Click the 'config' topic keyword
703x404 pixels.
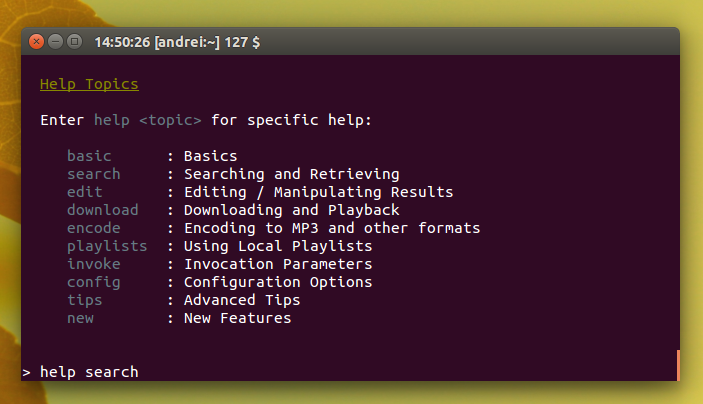tap(93, 282)
